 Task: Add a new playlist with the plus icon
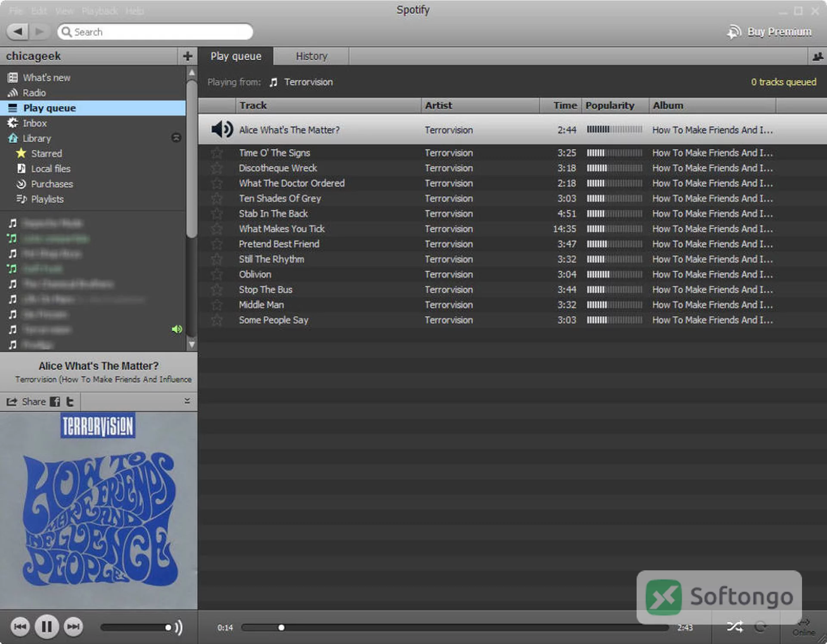[187, 56]
